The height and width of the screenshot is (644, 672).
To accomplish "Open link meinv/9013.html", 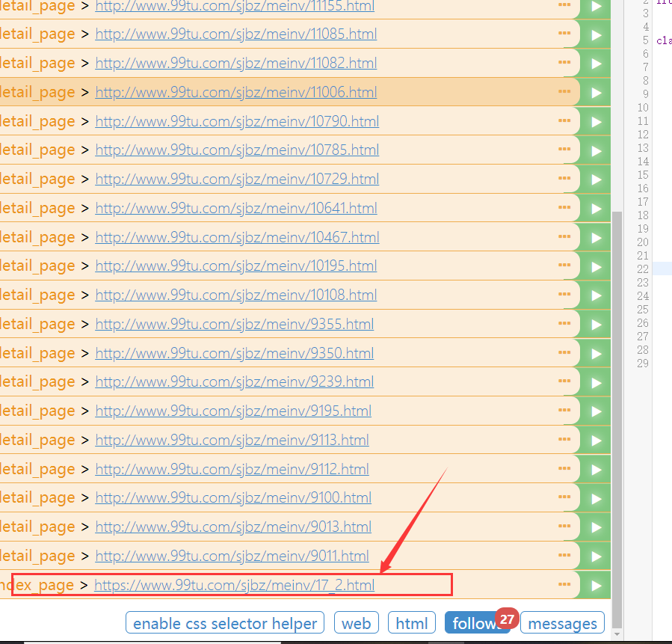I will [x=233, y=527].
